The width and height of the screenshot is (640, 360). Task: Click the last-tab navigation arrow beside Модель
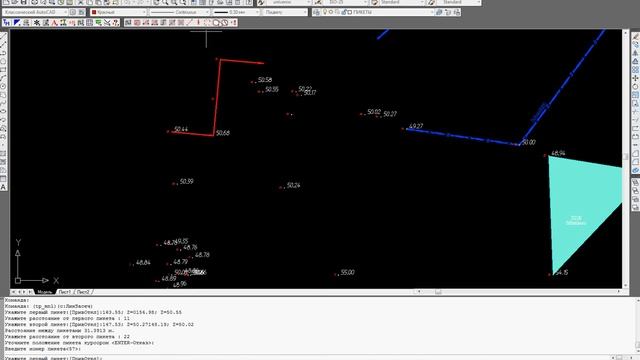31,292
